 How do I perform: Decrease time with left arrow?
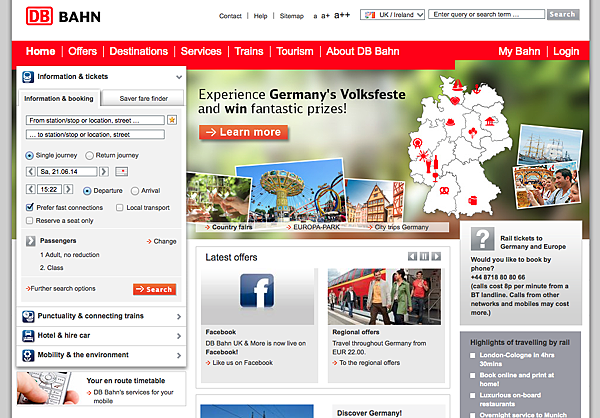(x=31, y=189)
